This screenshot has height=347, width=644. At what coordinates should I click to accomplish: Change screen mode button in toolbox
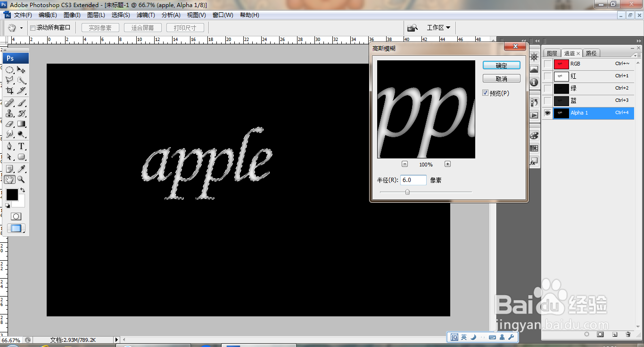point(16,229)
